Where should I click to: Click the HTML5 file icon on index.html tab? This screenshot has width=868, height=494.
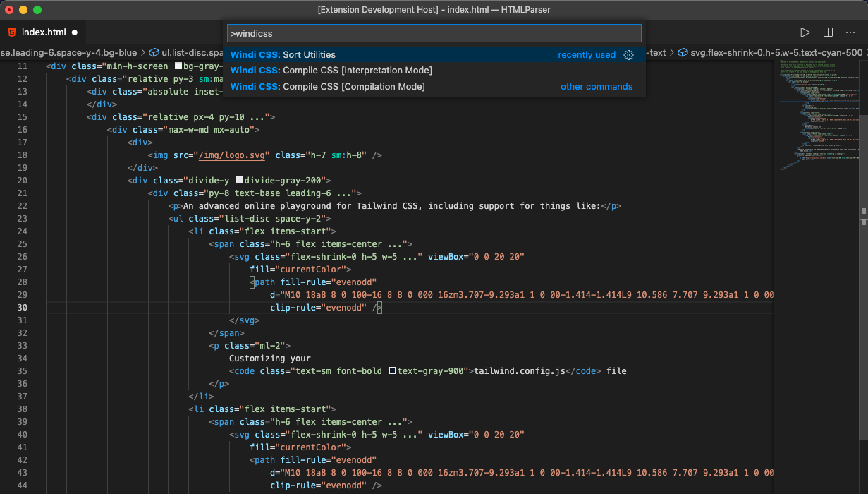click(x=12, y=32)
